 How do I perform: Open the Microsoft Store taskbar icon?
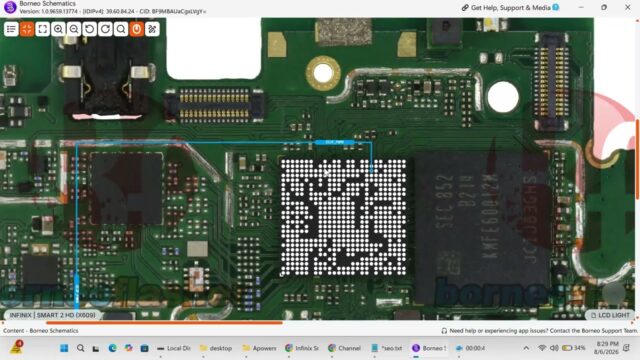point(144,348)
